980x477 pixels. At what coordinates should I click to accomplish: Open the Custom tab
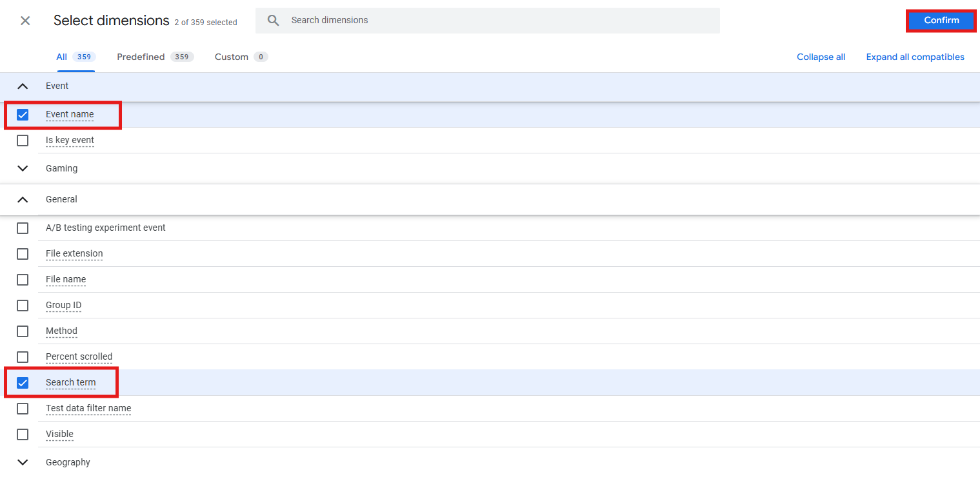coord(241,57)
